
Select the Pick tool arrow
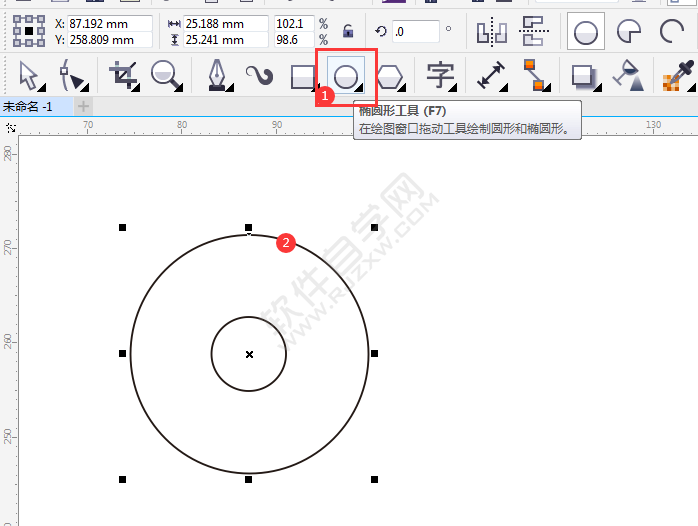(x=29, y=76)
